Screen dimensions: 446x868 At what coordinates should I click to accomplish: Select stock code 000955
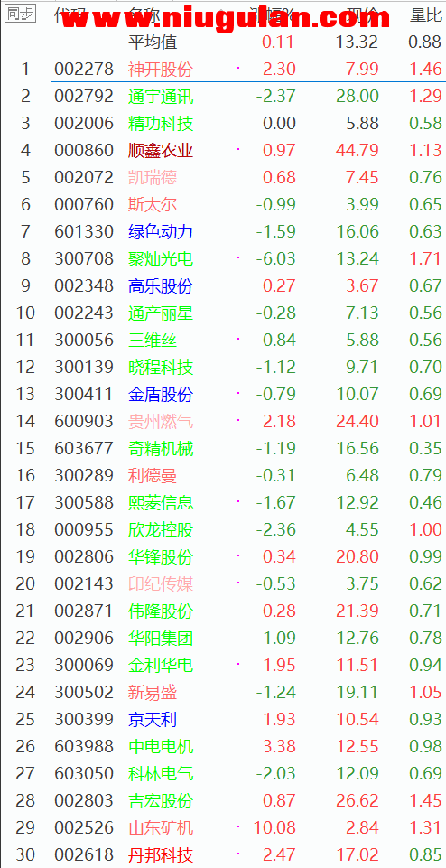[84, 530]
